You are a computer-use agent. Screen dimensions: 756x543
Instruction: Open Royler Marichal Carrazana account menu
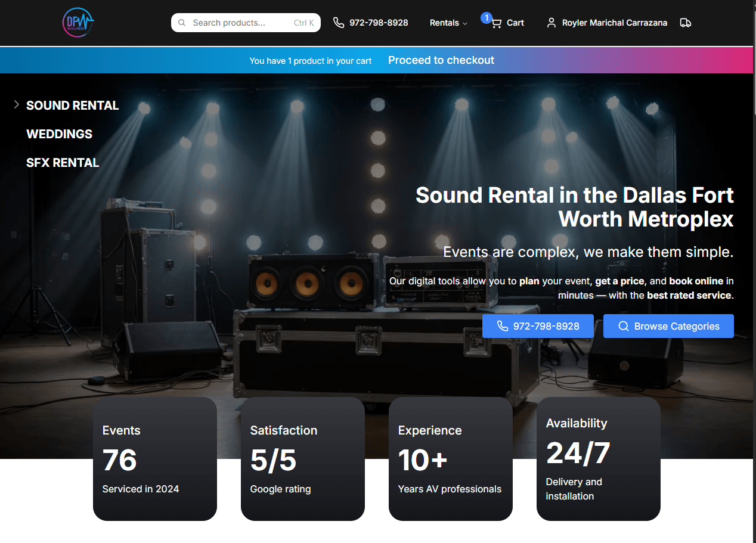[x=614, y=23]
